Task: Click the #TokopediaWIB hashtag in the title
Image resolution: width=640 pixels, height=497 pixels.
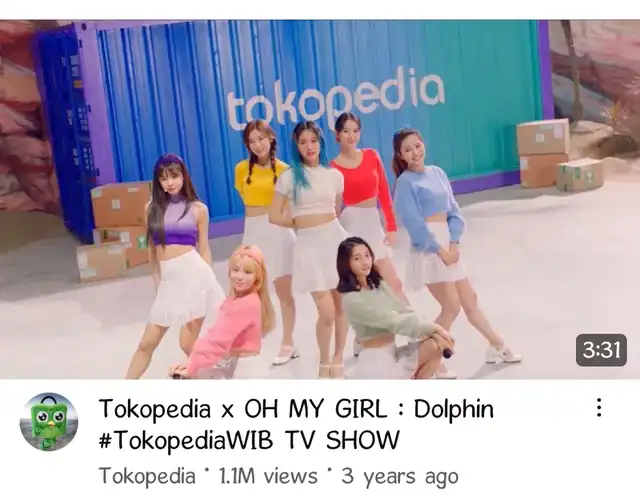Action: point(186,440)
